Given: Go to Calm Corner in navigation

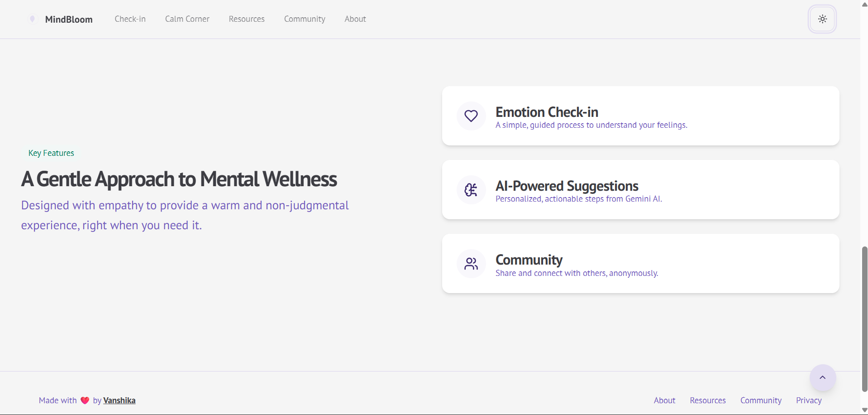Looking at the screenshot, I should 187,19.
